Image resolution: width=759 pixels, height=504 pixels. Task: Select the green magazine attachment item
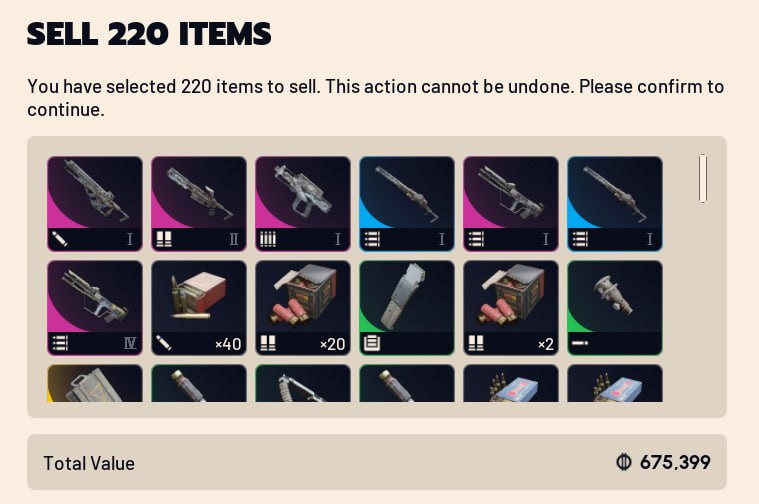tap(407, 308)
